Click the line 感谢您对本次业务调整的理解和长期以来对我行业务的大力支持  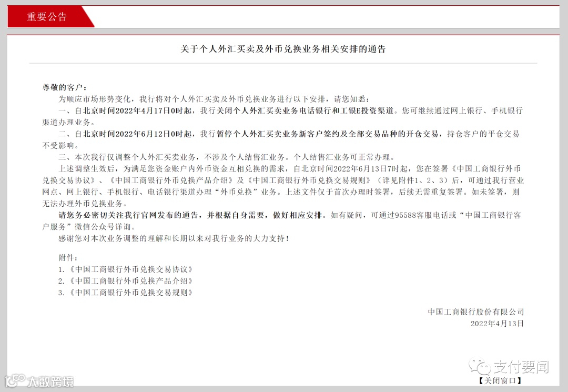[x=174, y=238]
